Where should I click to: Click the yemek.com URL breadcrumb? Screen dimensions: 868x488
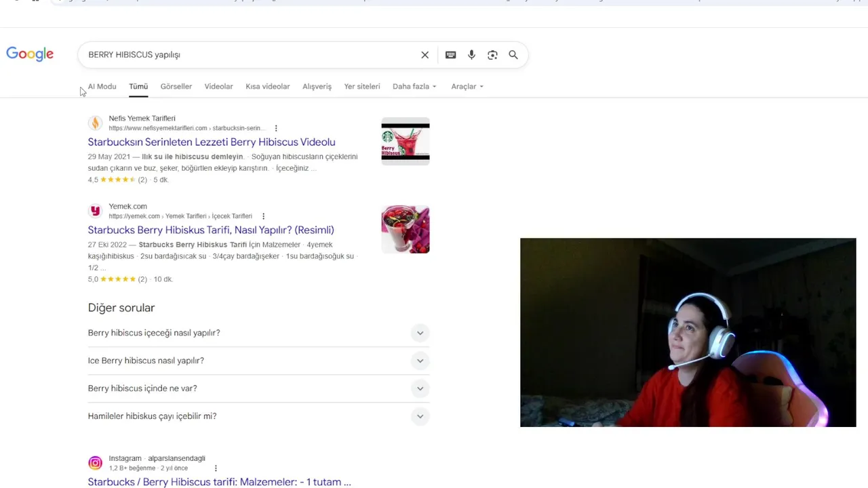(x=180, y=216)
